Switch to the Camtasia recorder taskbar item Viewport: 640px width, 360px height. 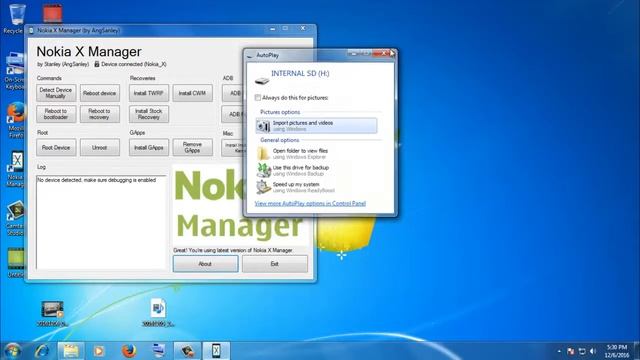pos(187,351)
